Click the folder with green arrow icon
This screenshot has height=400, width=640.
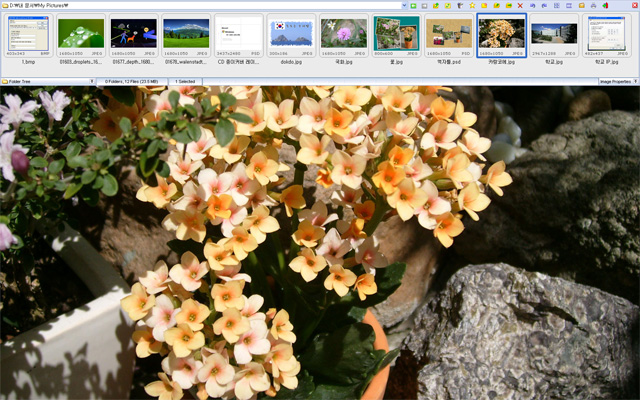click(x=509, y=6)
